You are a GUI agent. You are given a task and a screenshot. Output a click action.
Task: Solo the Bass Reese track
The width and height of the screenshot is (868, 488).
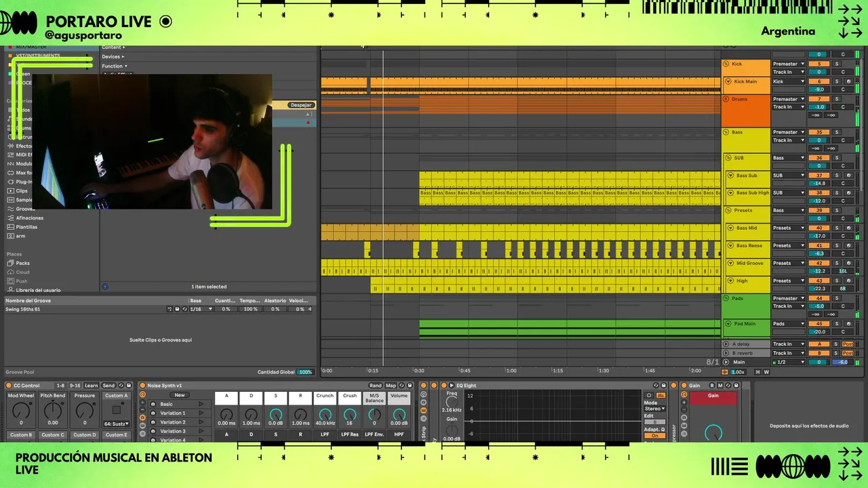(837, 245)
